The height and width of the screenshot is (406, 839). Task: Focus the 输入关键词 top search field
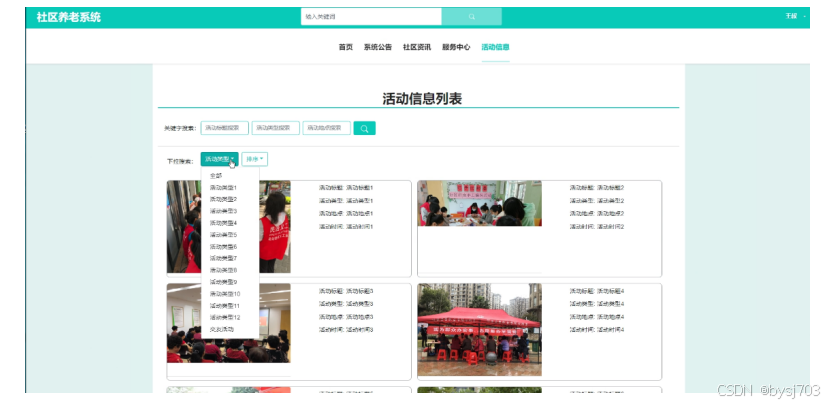pyautogui.click(x=371, y=17)
